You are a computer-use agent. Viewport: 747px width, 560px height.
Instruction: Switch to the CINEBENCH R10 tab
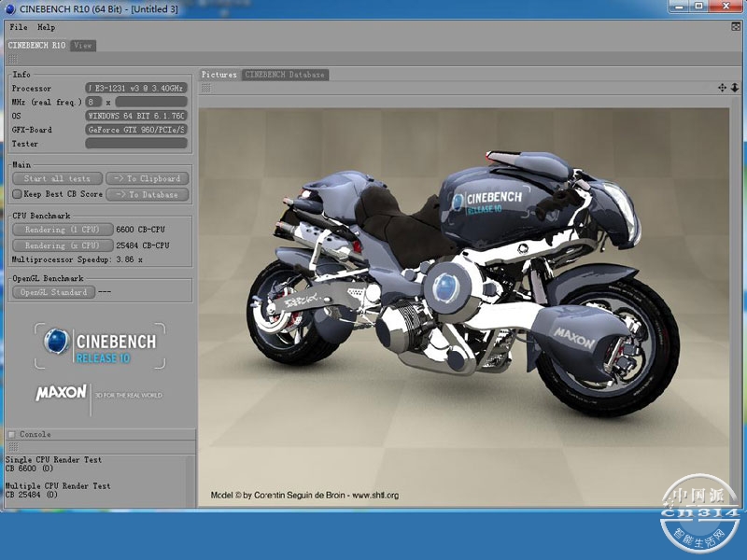[x=36, y=45]
